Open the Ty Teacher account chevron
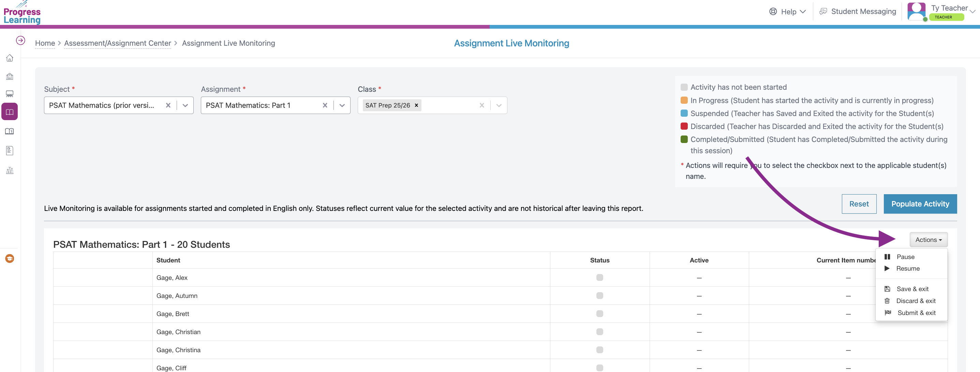Viewport: 980px width, 372px height. click(x=973, y=11)
